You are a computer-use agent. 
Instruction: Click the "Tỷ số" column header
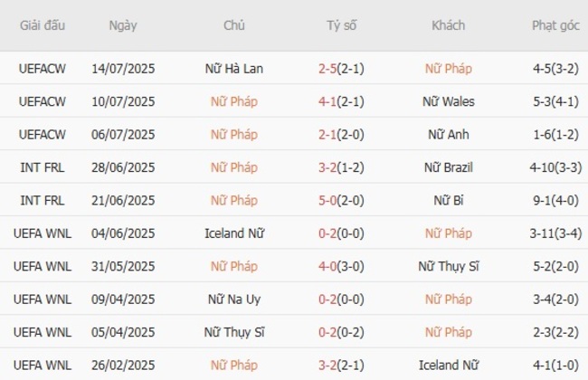pyautogui.click(x=342, y=25)
